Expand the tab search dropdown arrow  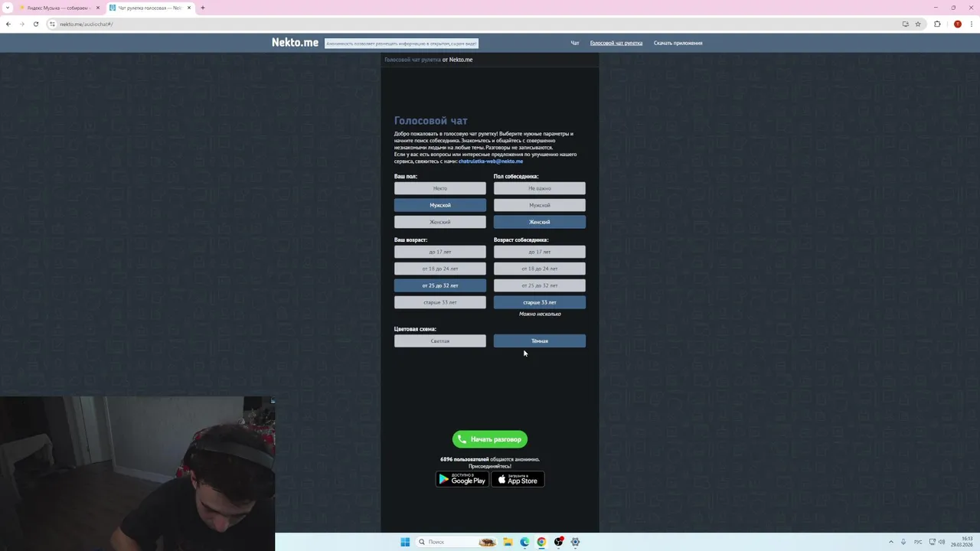pos(8,8)
